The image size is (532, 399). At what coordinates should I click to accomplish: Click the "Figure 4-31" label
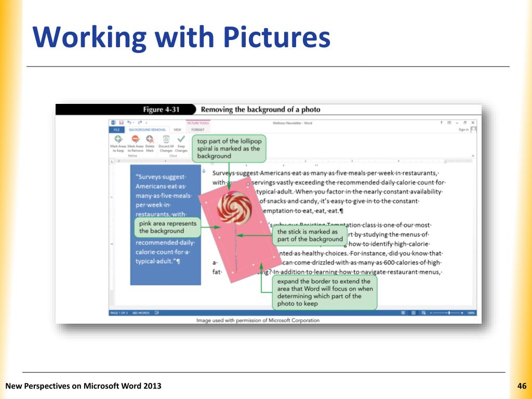161,110
